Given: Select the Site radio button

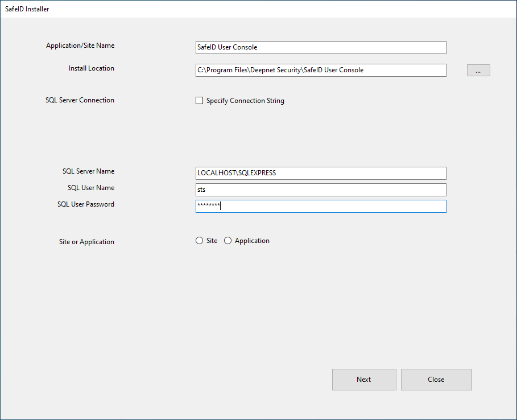Looking at the screenshot, I should coord(199,241).
